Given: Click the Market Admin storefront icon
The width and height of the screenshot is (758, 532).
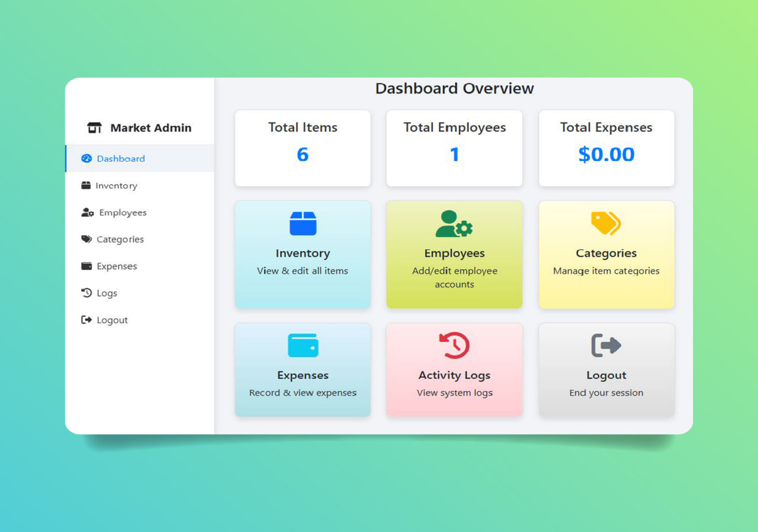Looking at the screenshot, I should 94,127.
